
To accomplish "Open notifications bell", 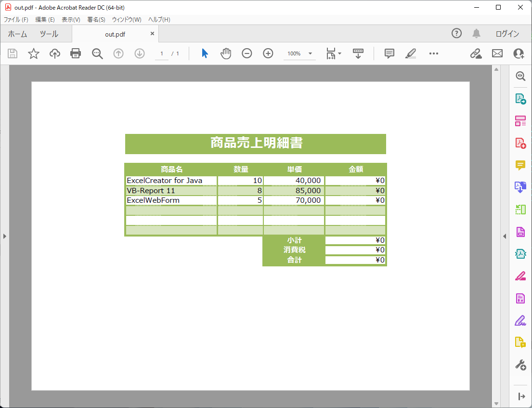I will coord(476,33).
